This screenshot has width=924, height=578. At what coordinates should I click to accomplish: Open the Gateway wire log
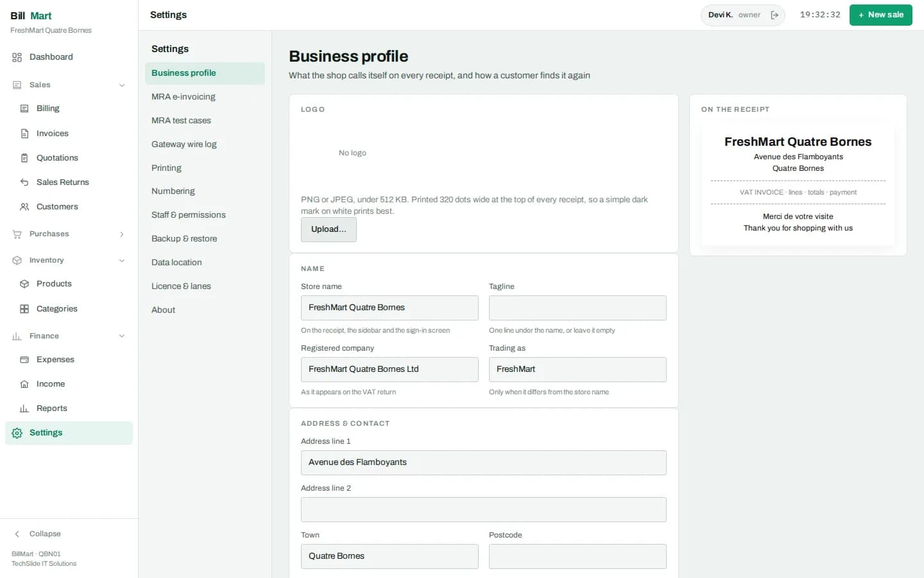[205, 144]
